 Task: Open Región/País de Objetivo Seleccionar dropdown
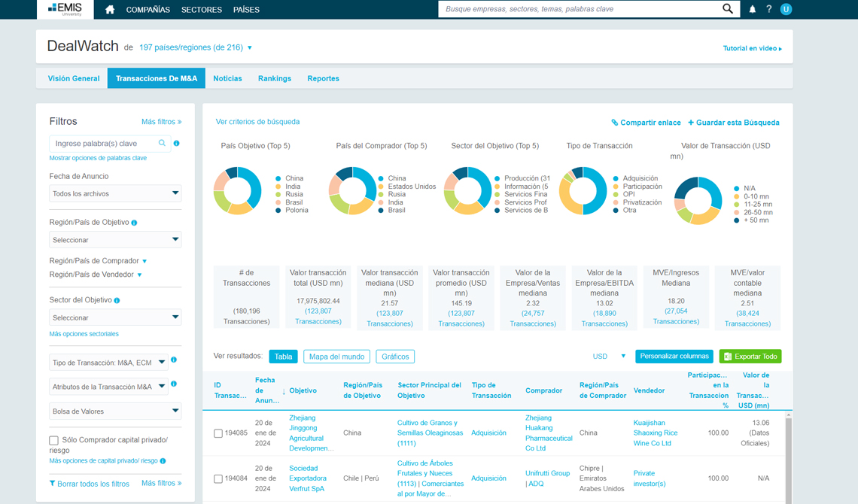115,239
